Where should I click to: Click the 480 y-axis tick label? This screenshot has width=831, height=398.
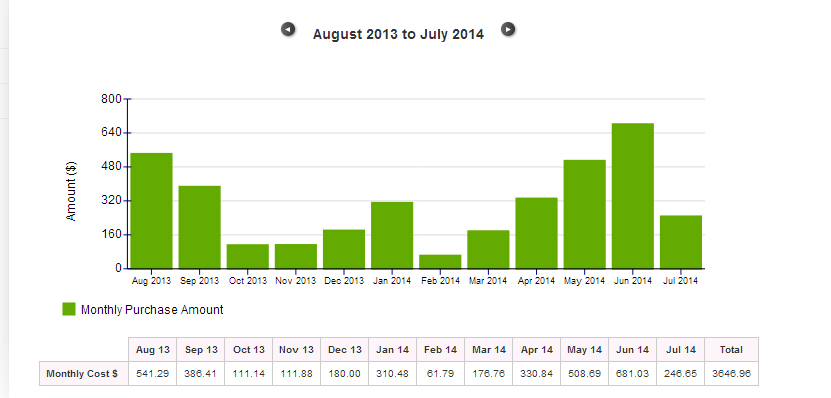(x=111, y=166)
